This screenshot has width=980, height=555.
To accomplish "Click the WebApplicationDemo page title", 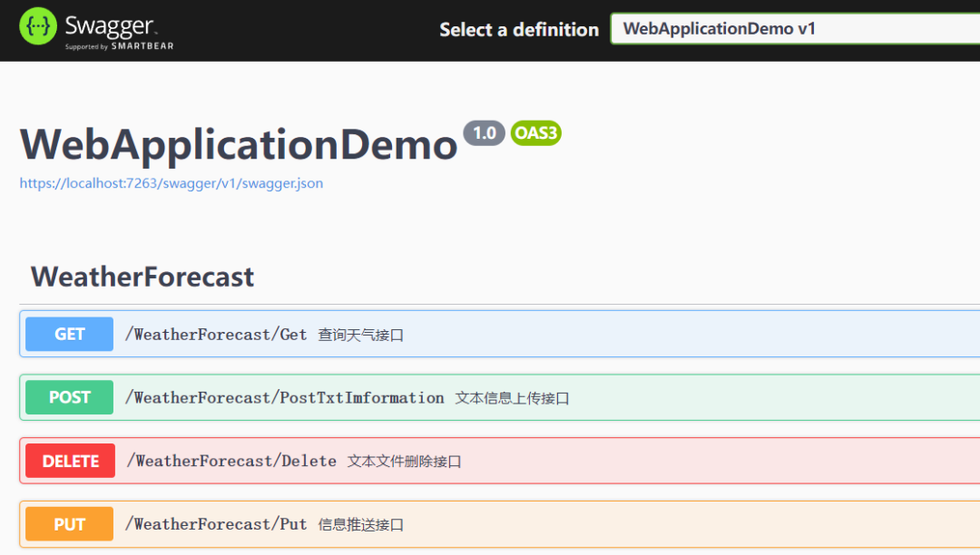I will click(x=239, y=144).
